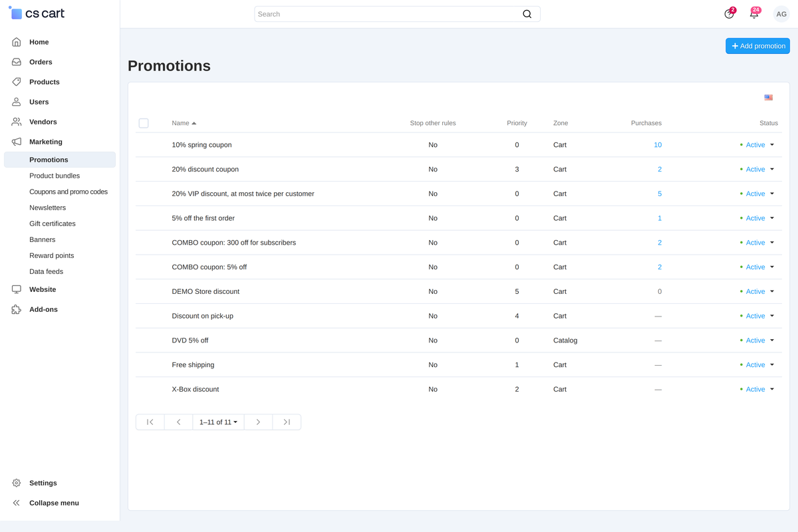Open Gift certificates menu item
Viewport: 798px width, 532px height.
[53, 223]
